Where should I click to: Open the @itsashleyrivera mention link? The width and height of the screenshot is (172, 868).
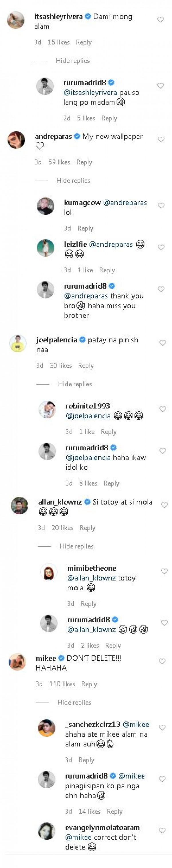point(90,93)
